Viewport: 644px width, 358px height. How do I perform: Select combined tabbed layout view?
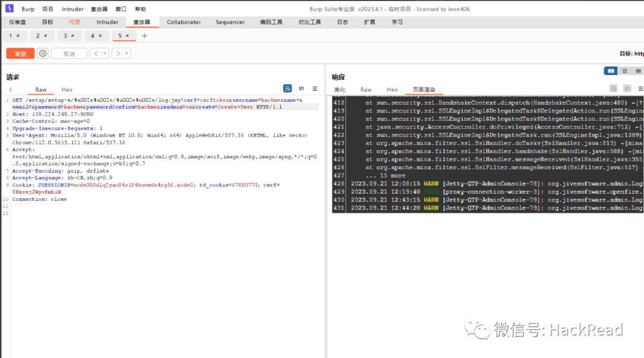coord(638,71)
